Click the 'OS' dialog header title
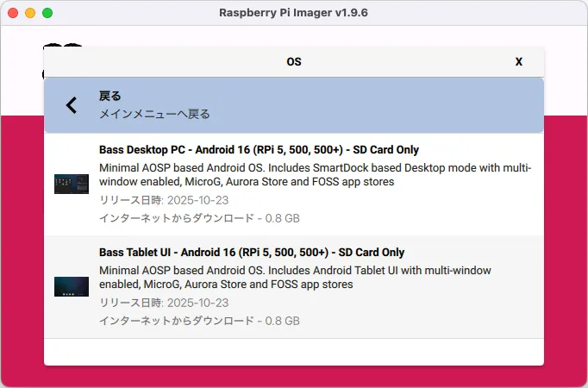 (x=294, y=62)
